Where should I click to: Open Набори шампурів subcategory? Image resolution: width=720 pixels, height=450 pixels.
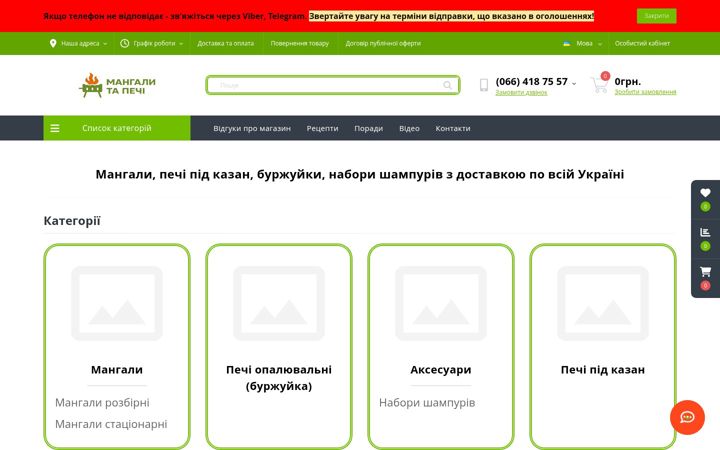427,403
